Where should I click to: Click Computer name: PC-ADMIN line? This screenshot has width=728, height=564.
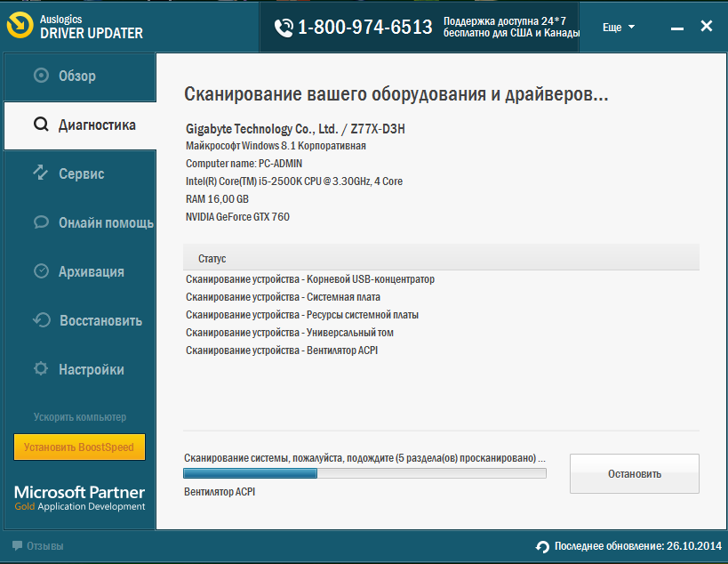[x=244, y=164]
